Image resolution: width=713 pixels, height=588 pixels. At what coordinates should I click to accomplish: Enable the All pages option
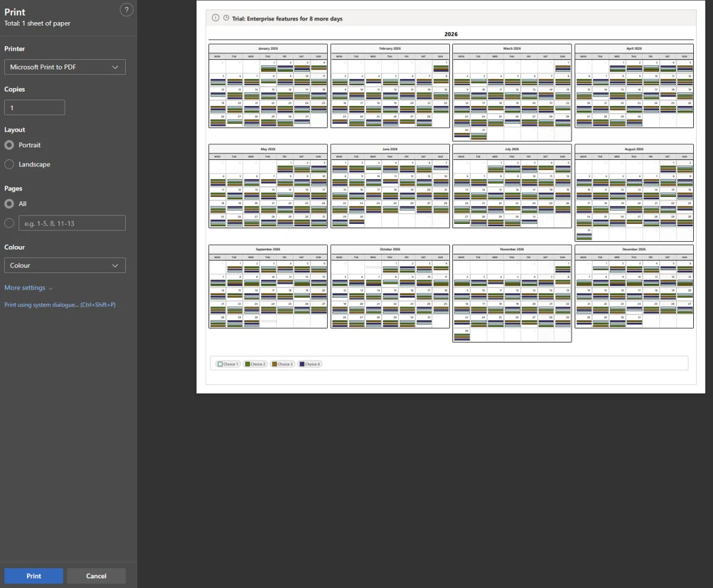pos(9,204)
